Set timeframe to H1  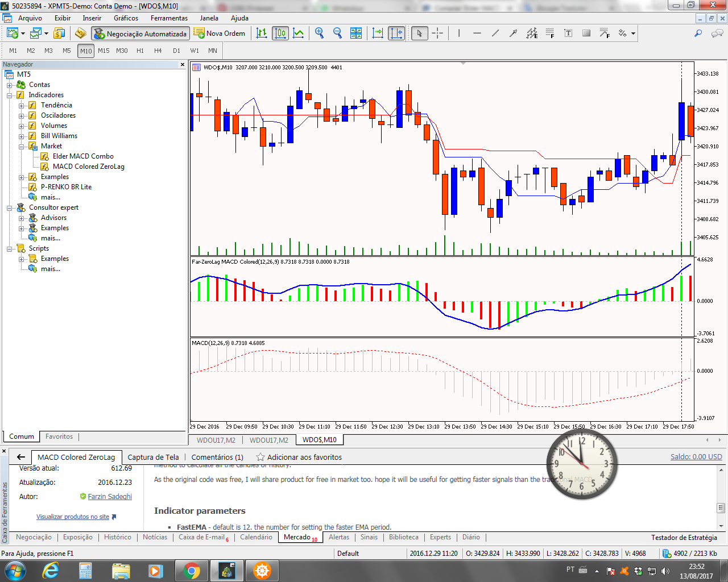coord(140,51)
